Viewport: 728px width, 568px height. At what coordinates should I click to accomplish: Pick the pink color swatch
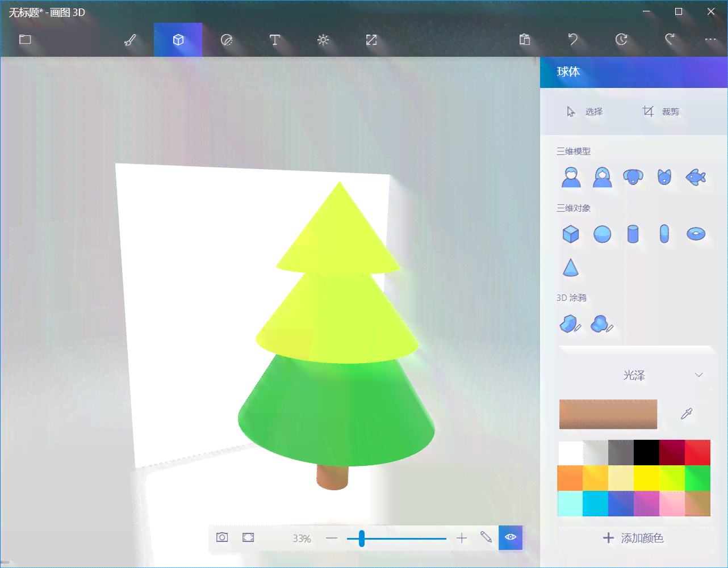tap(672, 503)
